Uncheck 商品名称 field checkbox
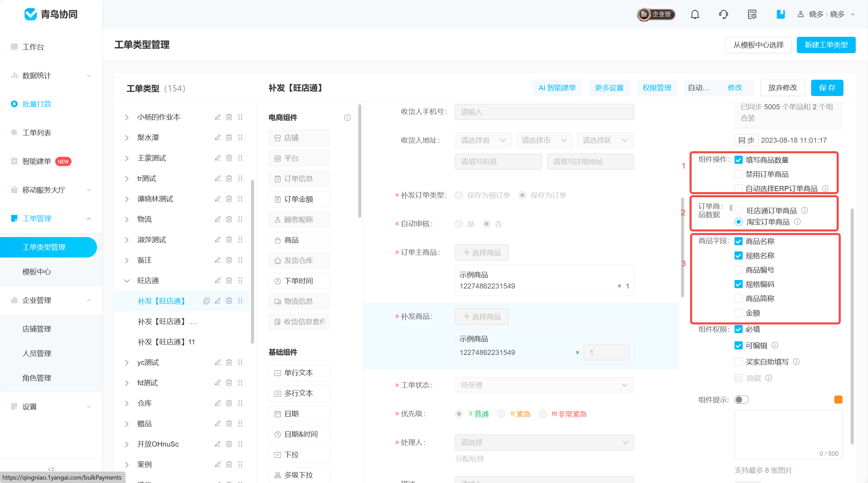The width and height of the screenshot is (868, 483). [x=738, y=242]
